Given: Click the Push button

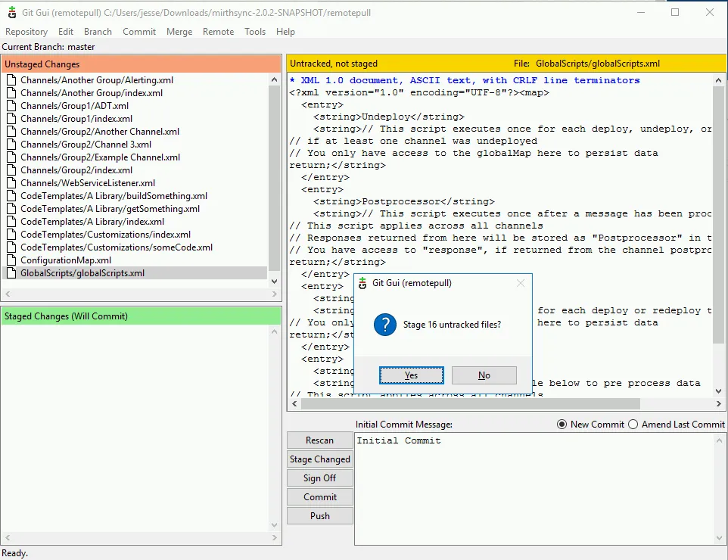Looking at the screenshot, I should 319,515.
